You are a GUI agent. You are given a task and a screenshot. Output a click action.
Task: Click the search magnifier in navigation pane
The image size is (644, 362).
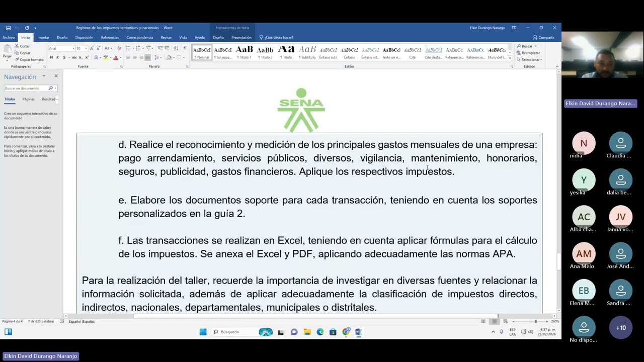50,88
